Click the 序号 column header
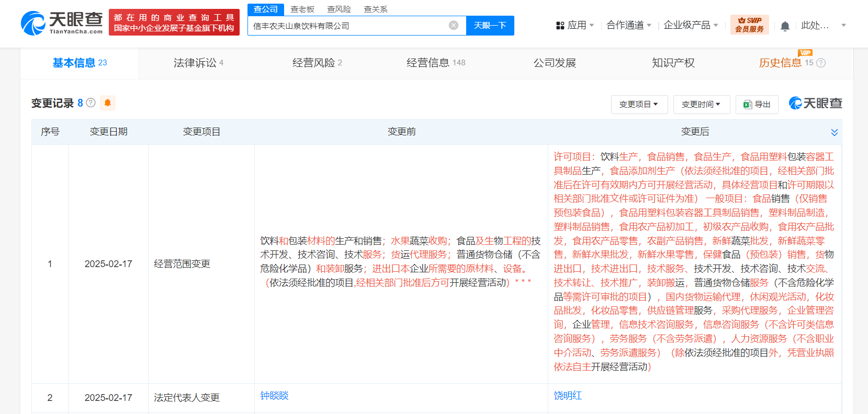Screen dimensions: 868x414 pyautogui.click(x=50, y=132)
